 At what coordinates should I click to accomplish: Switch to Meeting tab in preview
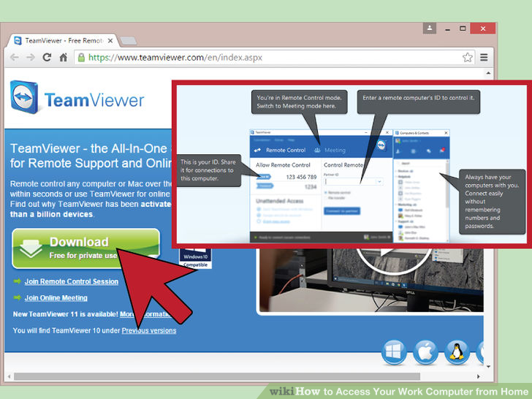point(330,150)
